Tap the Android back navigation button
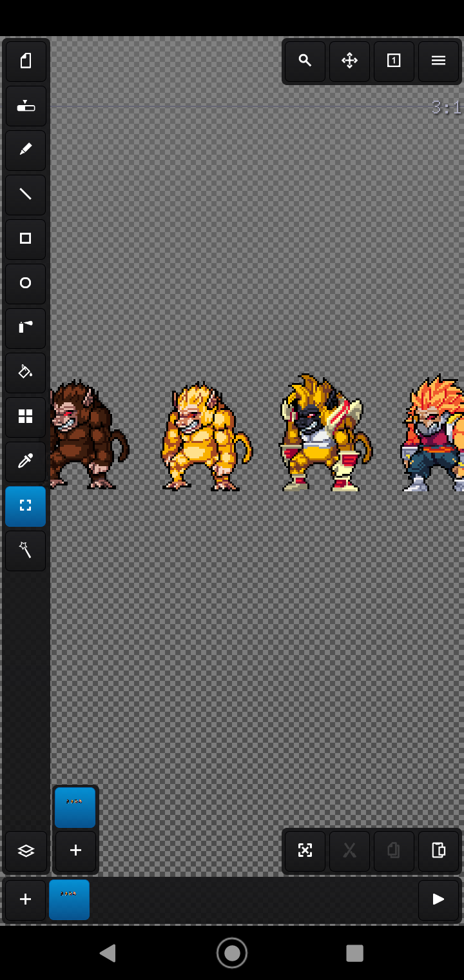This screenshot has height=980, width=464. pyautogui.click(x=108, y=953)
